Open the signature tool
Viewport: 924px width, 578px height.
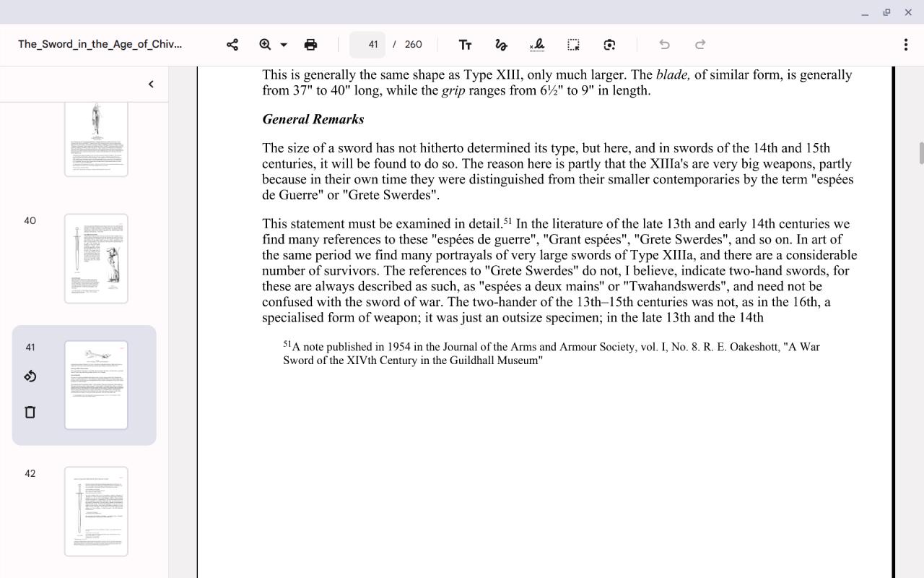(x=537, y=45)
